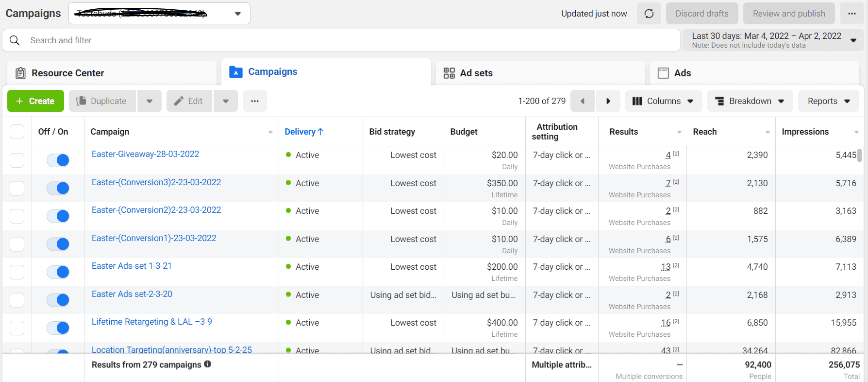The image size is (868, 382).
Task: Go to previous page of campaigns
Action: point(583,101)
